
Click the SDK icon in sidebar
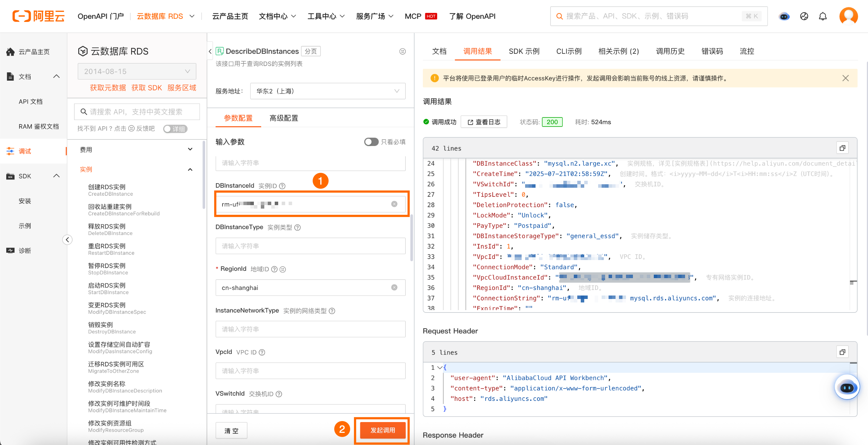[x=10, y=176]
